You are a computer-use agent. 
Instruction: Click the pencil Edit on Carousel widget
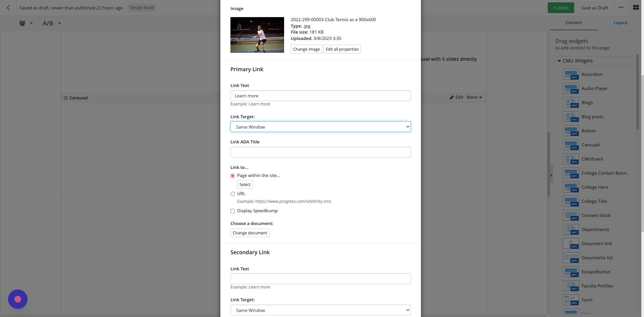click(x=457, y=97)
